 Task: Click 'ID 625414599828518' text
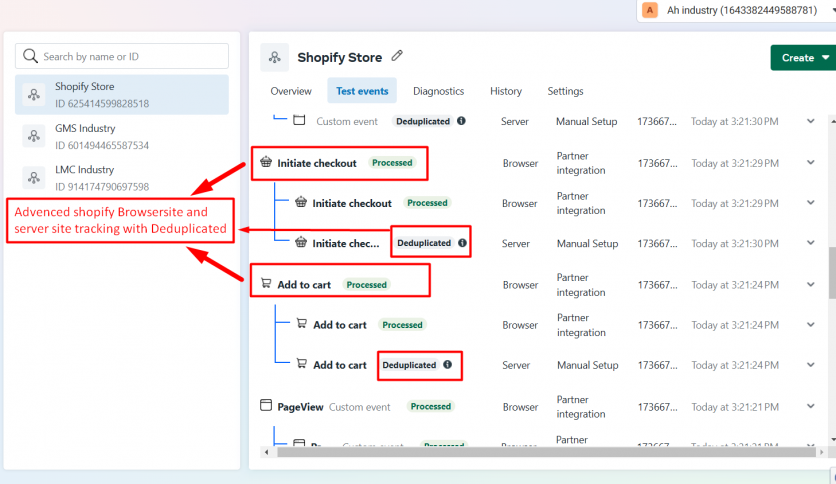pos(102,103)
